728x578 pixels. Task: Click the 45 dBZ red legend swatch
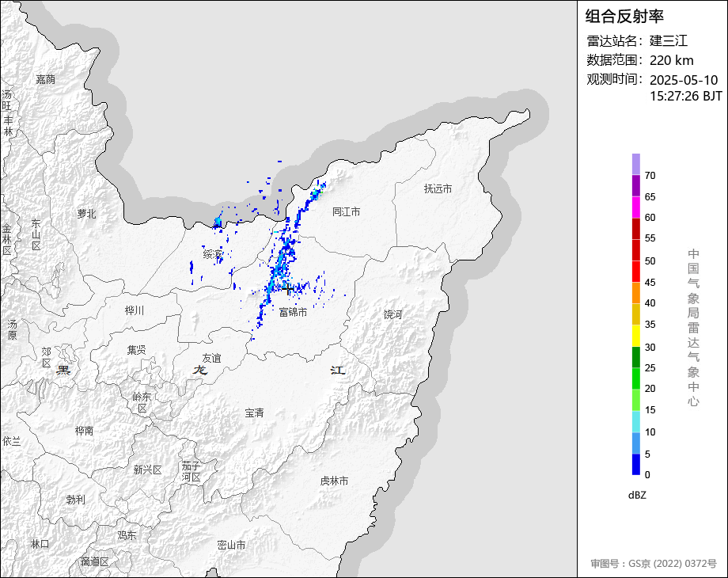coord(636,272)
